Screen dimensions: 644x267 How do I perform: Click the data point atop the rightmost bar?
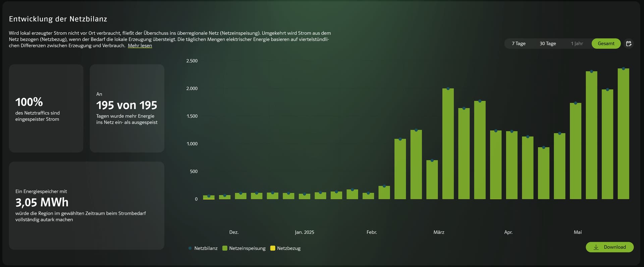pyautogui.click(x=623, y=69)
